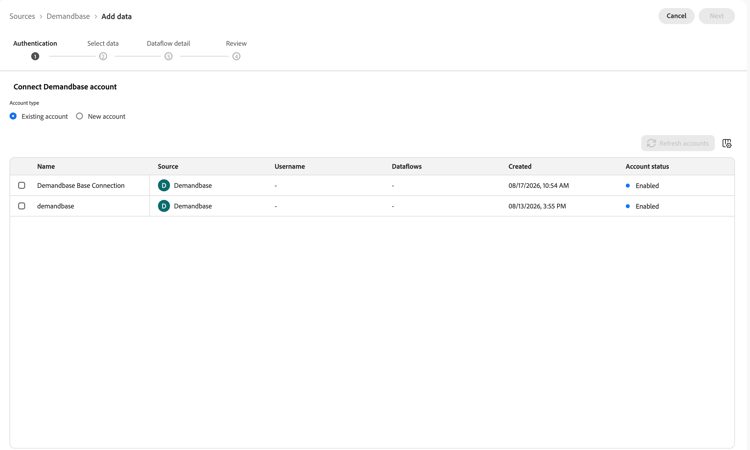Click the Account status column header
This screenshot has height=450, width=750.
coord(647,166)
